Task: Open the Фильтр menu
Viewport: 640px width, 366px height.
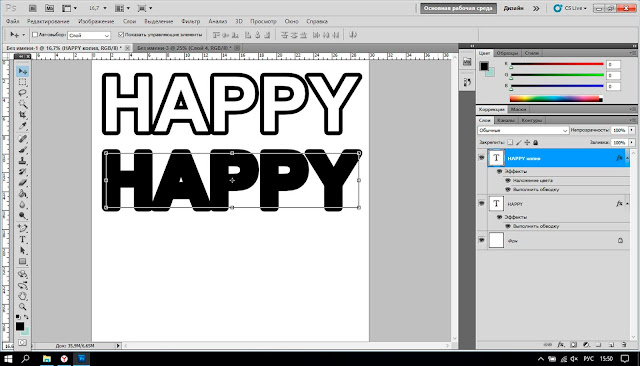Action: pos(191,21)
